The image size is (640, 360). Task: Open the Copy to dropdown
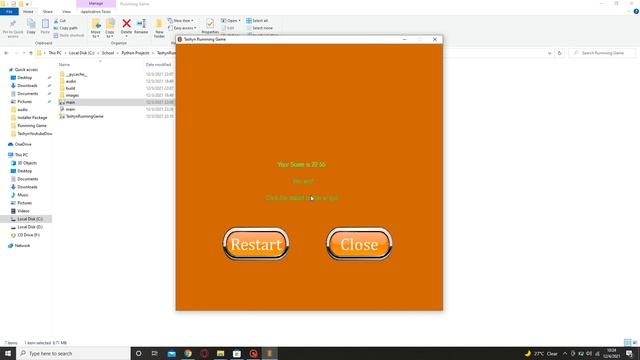click(x=110, y=29)
